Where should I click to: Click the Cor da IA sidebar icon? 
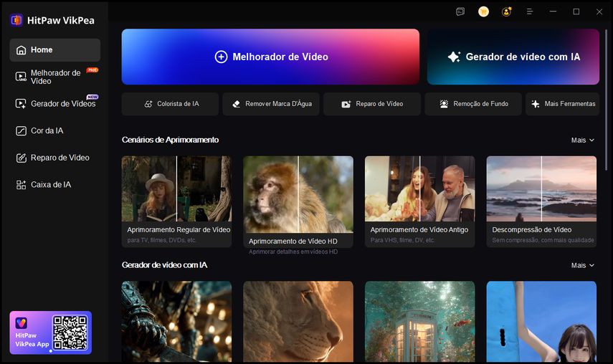(21, 131)
